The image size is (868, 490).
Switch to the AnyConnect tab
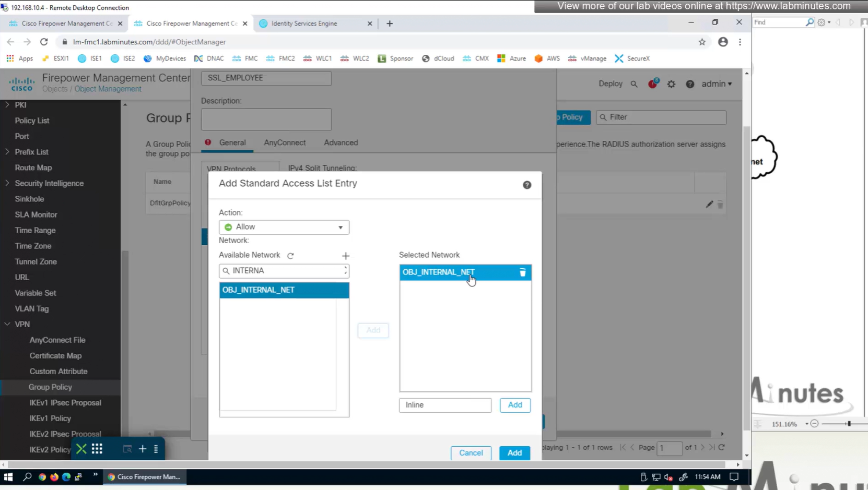pos(285,142)
